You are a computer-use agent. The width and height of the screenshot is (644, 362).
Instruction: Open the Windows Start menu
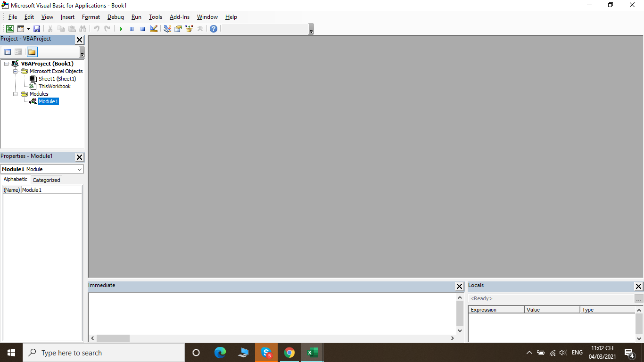[11, 353]
